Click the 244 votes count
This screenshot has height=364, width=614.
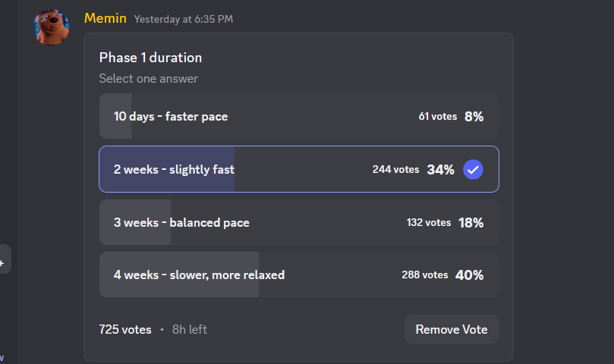pyautogui.click(x=395, y=169)
